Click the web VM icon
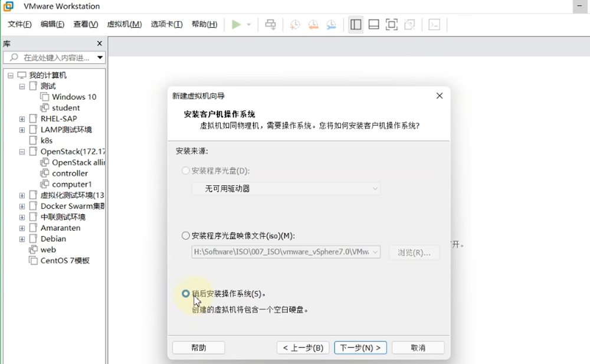The image size is (590, 364). point(33,250)
